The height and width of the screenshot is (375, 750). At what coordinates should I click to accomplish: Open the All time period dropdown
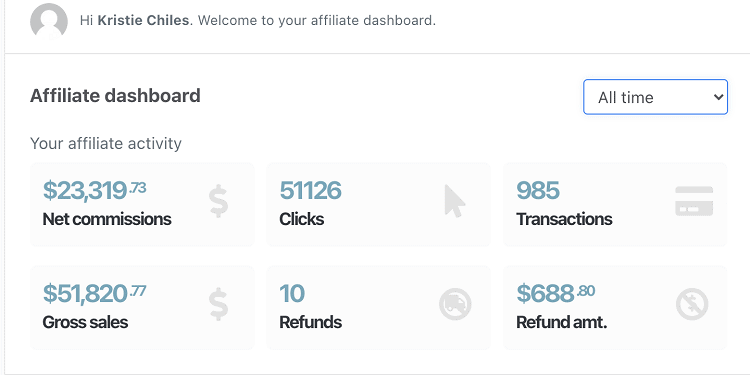pos(655,97)
